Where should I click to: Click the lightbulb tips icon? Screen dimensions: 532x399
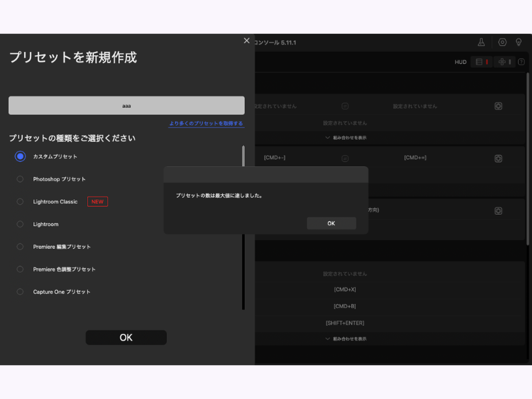coord(519,42)
